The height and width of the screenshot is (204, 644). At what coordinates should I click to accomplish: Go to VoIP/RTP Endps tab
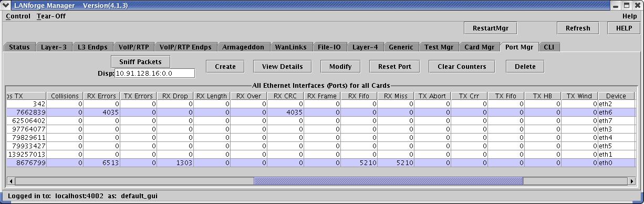[x=185, y=47]
